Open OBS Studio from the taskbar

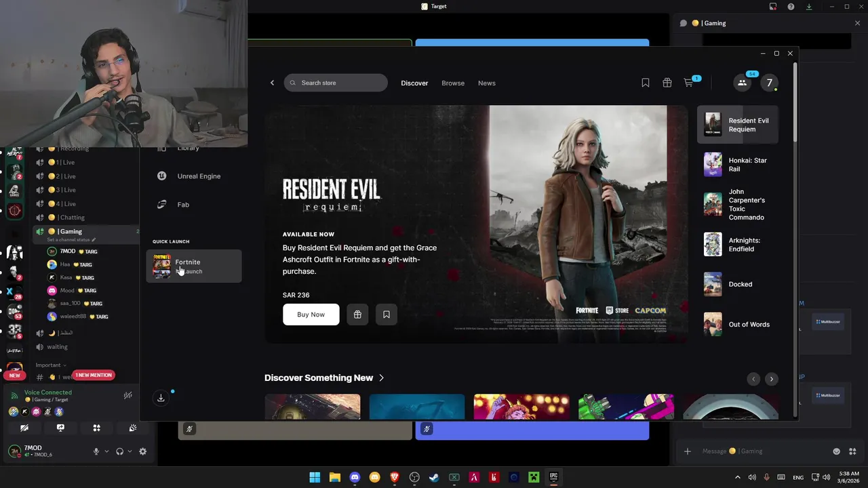coord(414,477)
